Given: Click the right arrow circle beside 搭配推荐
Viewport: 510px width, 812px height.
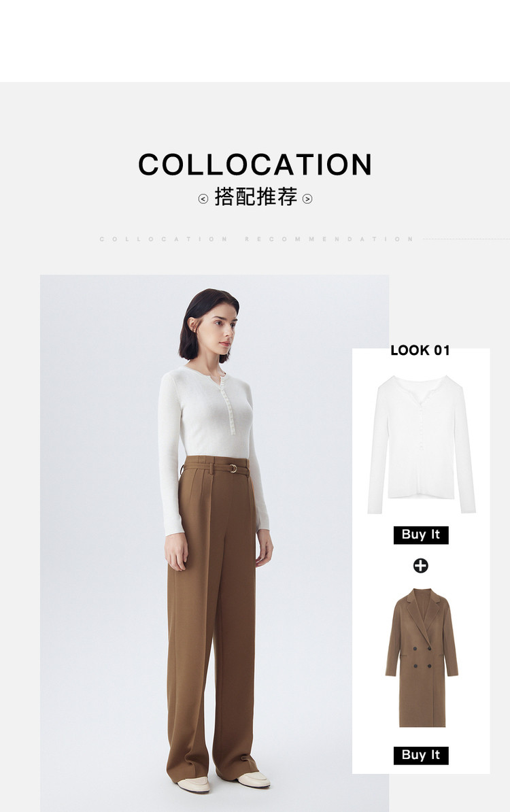Looking at the screenshot, I should tap(307, 199).
